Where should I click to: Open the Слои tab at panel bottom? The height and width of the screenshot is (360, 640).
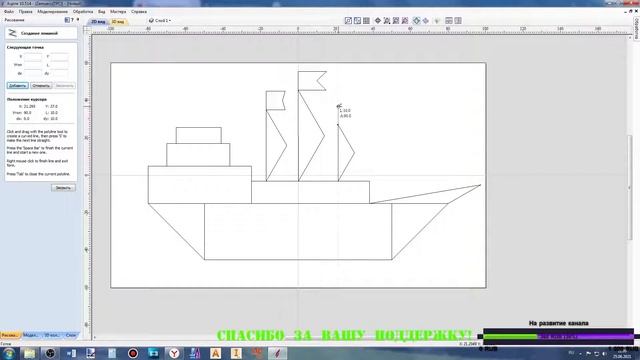coord(71,335)
